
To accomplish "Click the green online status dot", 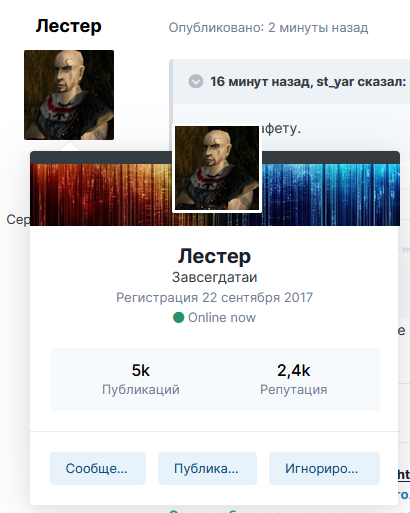I will (x=178, y=317).
